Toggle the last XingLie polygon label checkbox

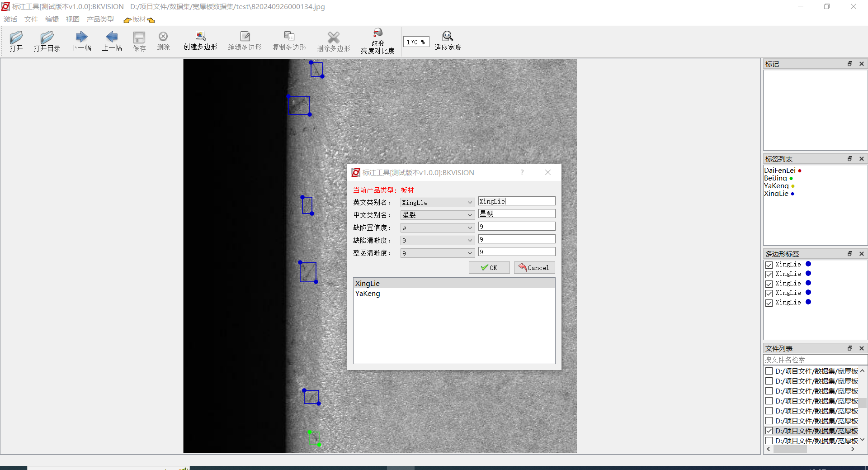[769, 303]
